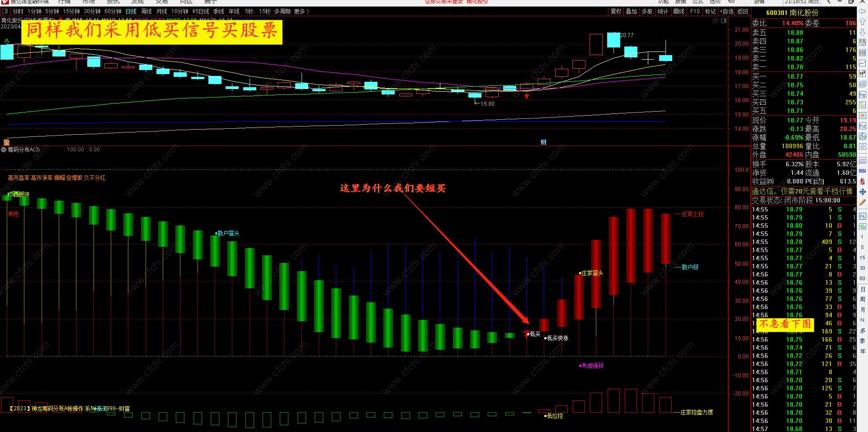Expand the 筹码分布A(3) indicator menu circle
Image resolution: width=868 pixels, height=432 pixels.
pyautogui.click(x=4, y=150)
